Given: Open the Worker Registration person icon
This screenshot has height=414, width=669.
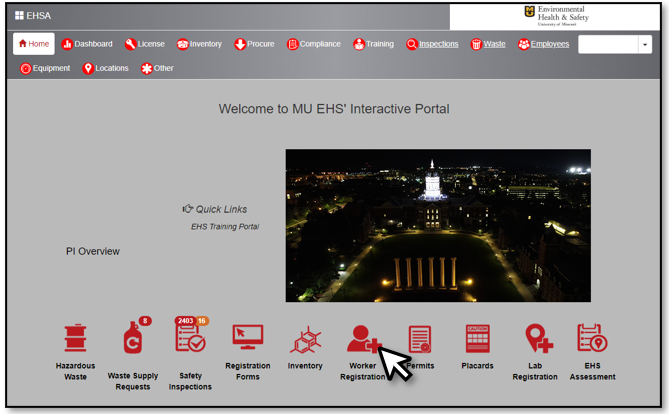Looking at the screenshot, I should [362, 340].
